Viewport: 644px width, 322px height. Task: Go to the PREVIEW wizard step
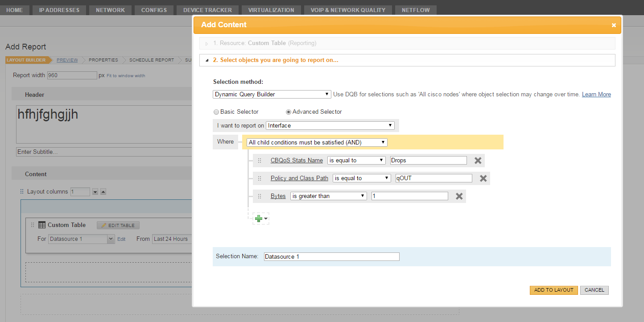click(67, 60)
